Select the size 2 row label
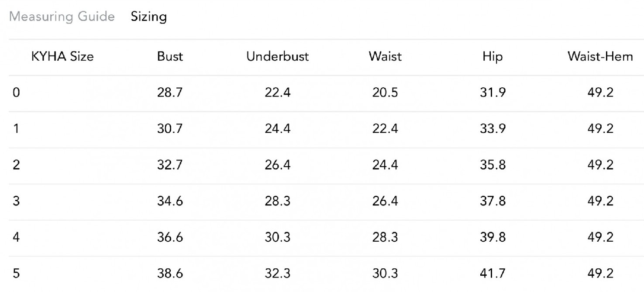Screen dimensions: 644x292 coord(16,165)
